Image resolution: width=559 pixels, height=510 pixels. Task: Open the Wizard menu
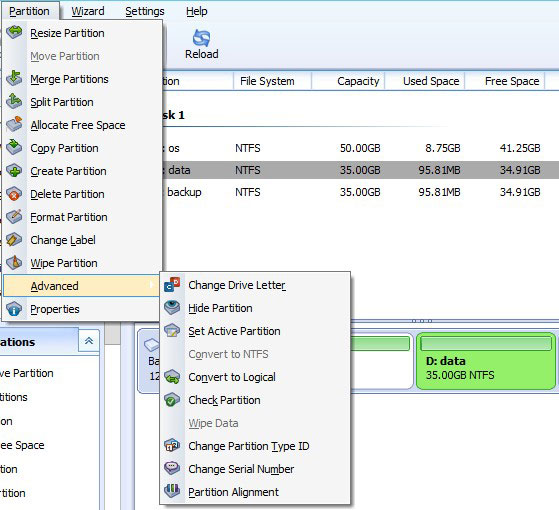[88, 11]
